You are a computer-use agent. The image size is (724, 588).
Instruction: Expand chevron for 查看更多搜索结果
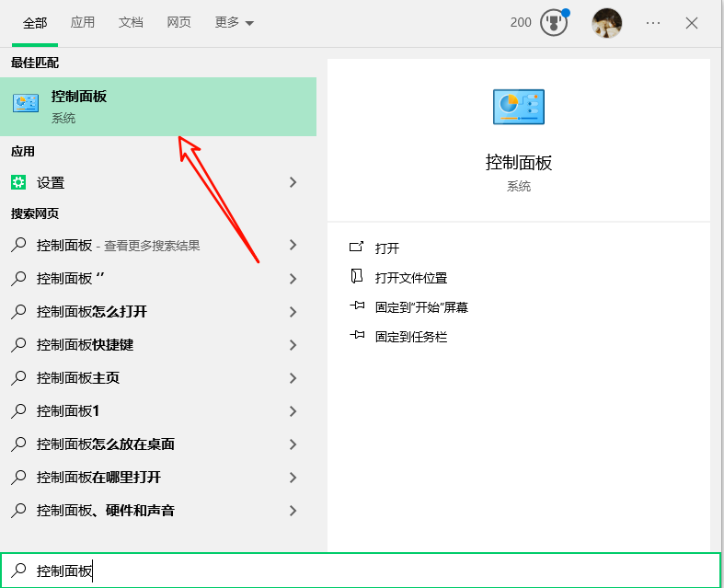point(293,245)
